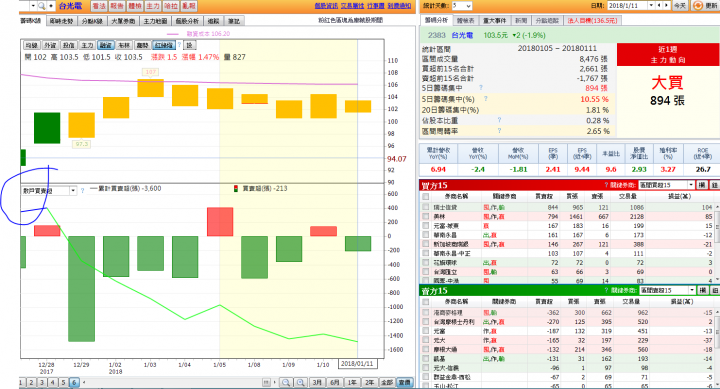
Task: Tick the checkbox for the 美林 row
Action: point(426,216)
